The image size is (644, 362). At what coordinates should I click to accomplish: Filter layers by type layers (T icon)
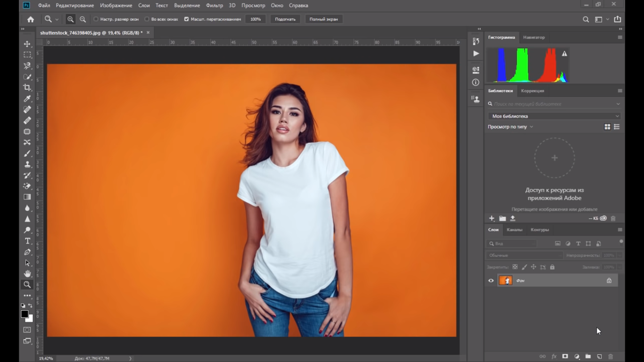pyautogui.click(x=578, y=244)
